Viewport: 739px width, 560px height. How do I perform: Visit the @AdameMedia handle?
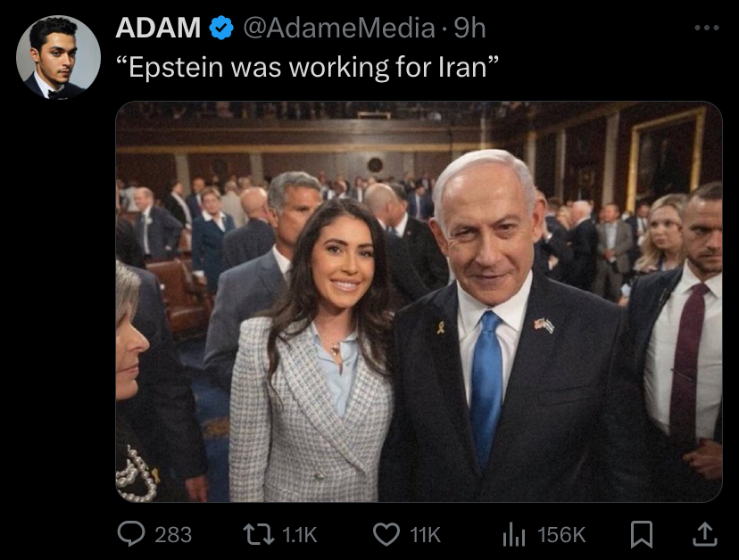(339, 28)
